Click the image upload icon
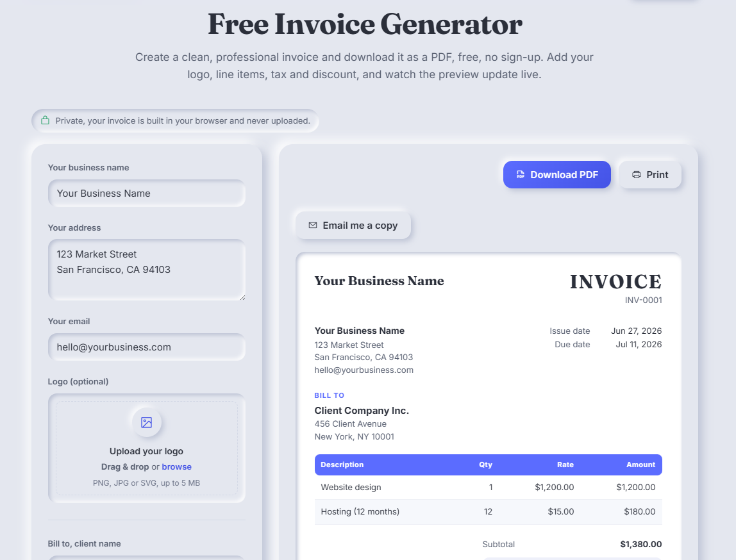Screen dimensions: 736x560 [x=146, y=423]
